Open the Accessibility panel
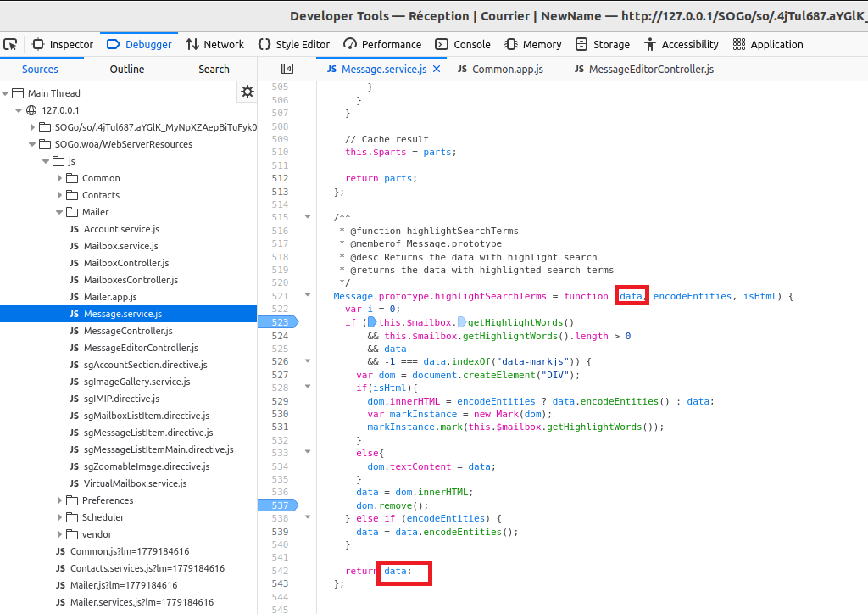Screen dimensions: 868x614 pos(682,44)
